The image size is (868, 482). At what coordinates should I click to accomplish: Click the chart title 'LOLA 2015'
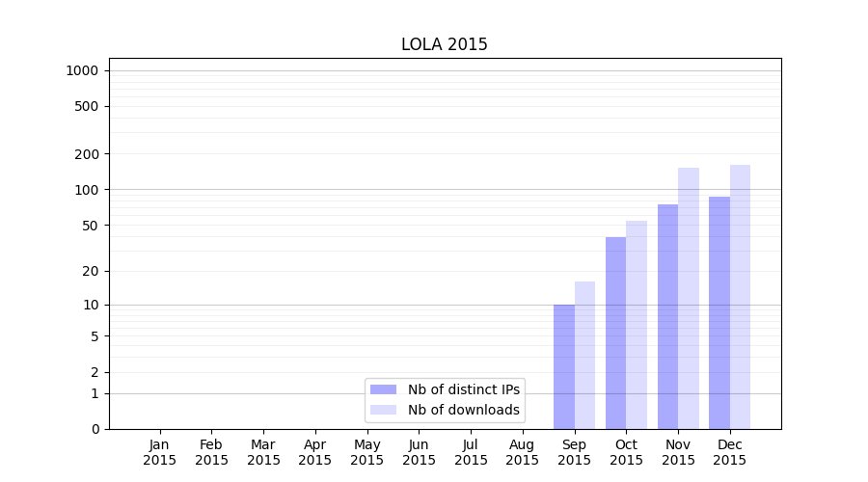[x=445, y=45]
